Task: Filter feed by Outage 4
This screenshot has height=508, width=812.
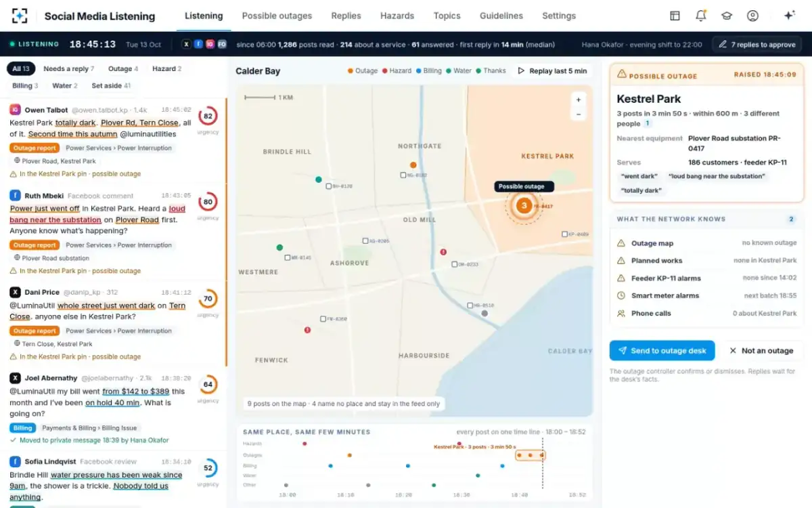Action: coord(123,68)
